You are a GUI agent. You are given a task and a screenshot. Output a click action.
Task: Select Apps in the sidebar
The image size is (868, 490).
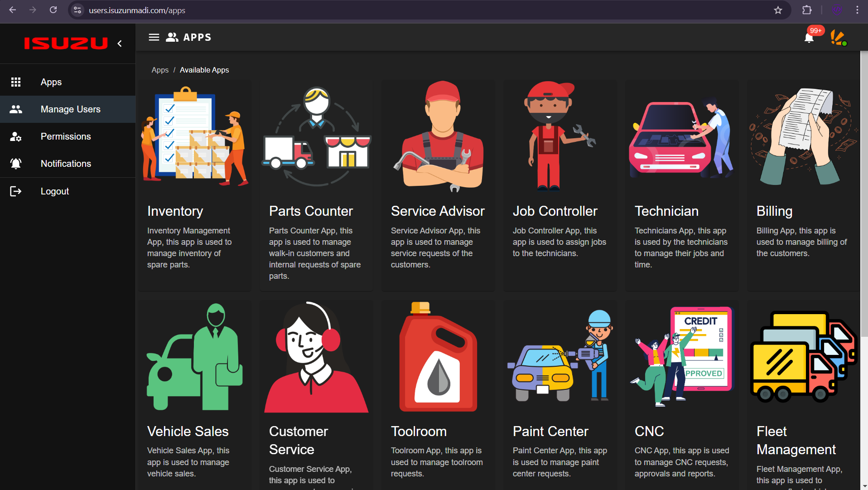click(51, 82)
